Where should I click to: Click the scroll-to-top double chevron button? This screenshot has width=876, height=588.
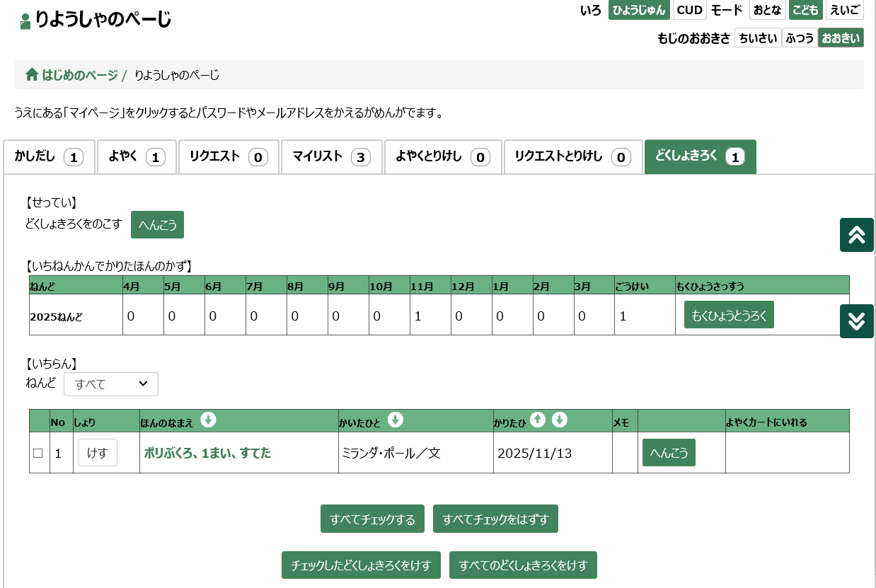856,235
